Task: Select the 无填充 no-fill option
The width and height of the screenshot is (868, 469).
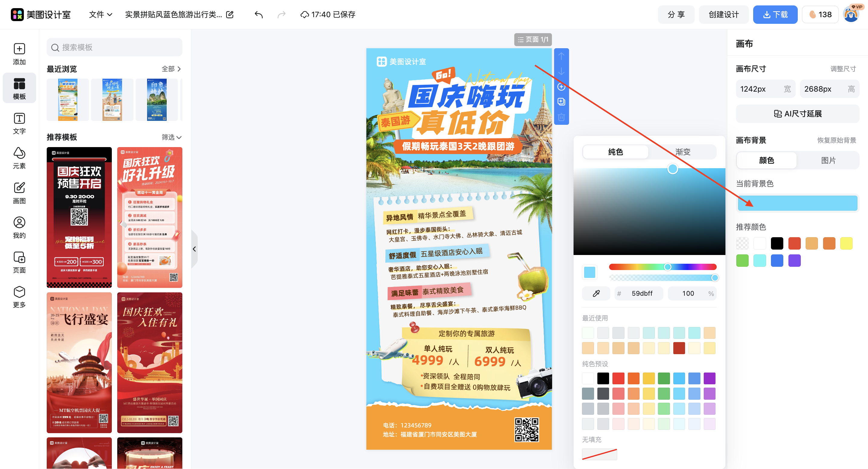Action: pos(599,454)
